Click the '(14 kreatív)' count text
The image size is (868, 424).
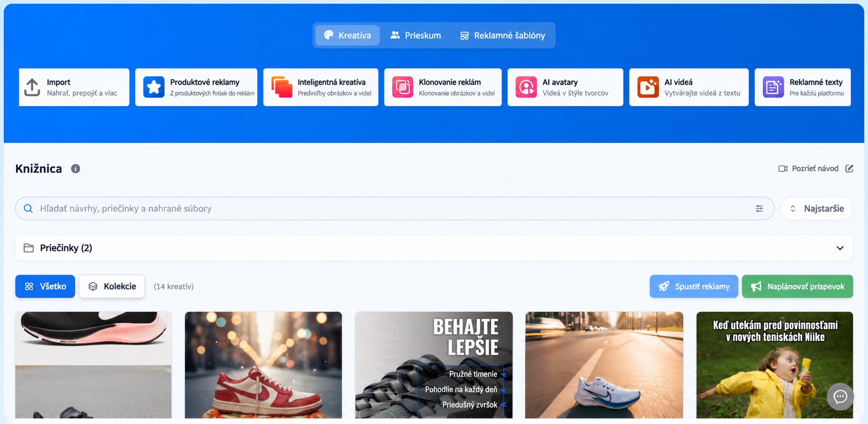(x=174, y=287)
